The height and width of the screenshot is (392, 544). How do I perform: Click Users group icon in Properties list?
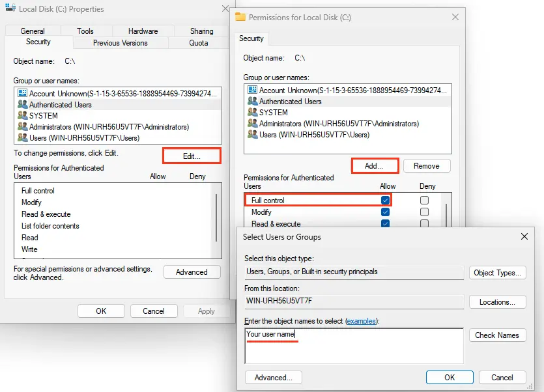[23, 138]
